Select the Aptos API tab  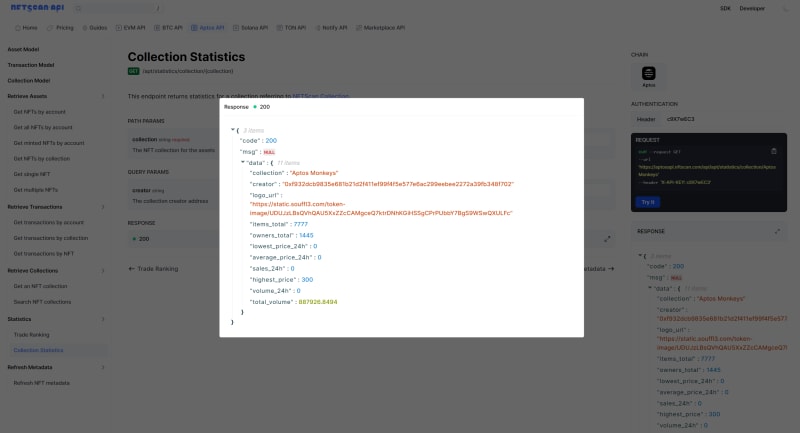(x=208, y=28)
